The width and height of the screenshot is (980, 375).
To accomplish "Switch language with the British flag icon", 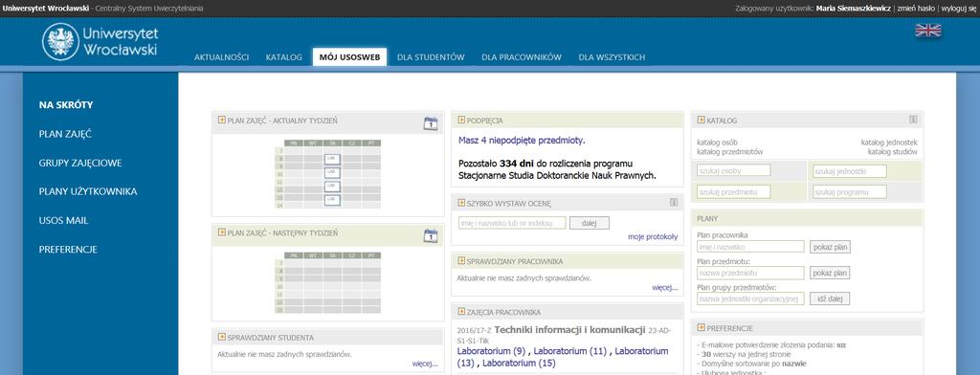I will [x=927, y=31].
